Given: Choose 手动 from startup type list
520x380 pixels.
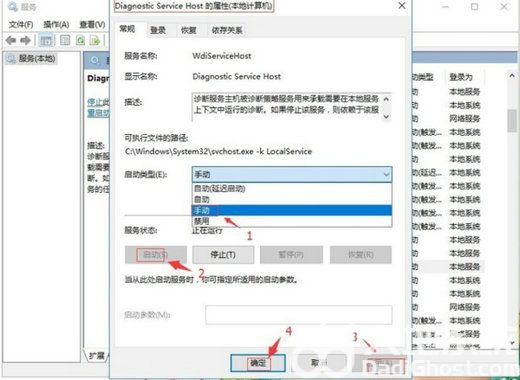Looking at the screenshot, I should (x=292, y=210).
